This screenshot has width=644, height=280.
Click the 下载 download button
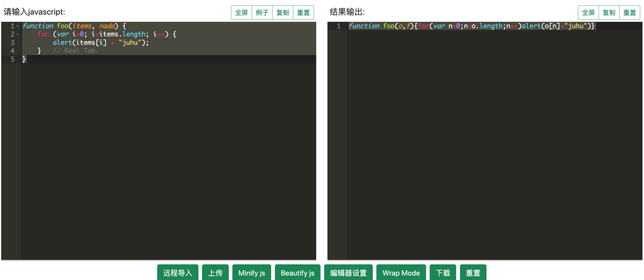click(443, 273)
